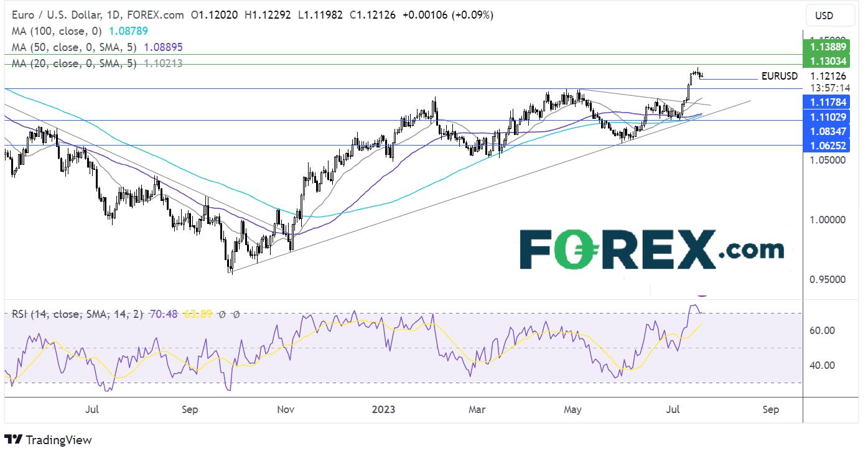Screen dimensions: 868x456
Task: Click the blue 1.11029 price label
Action: point(828,117)
